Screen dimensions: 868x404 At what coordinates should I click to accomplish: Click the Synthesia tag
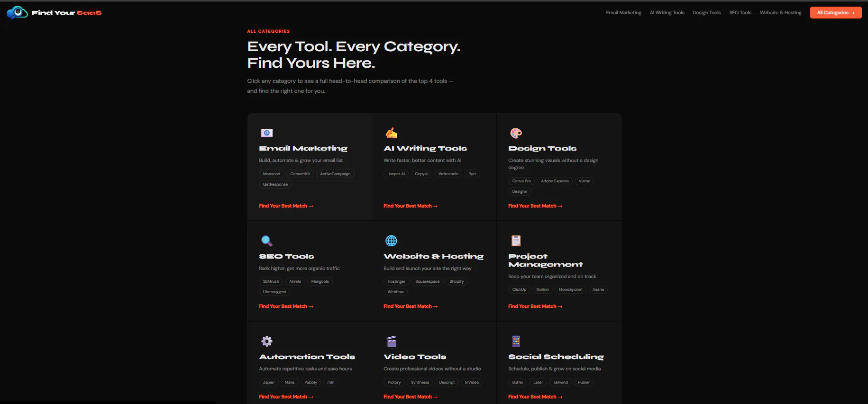(x=420, y=382)
